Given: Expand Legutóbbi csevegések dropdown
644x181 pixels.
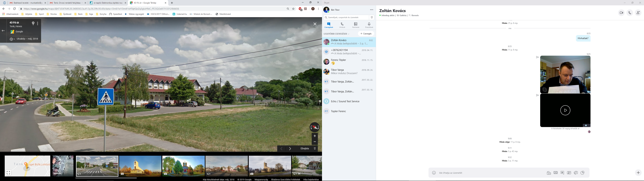Looking at the screenshot, I should (x=336, y=34).
